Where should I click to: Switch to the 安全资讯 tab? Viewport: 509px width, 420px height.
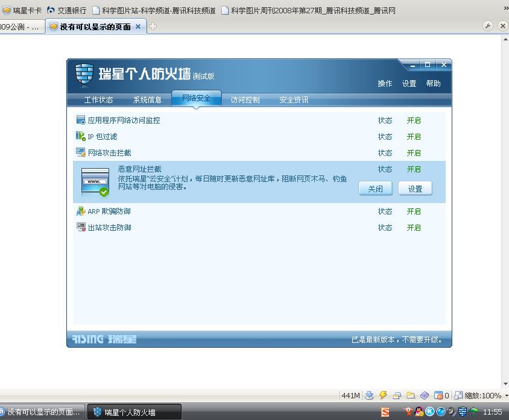(294, 99)
